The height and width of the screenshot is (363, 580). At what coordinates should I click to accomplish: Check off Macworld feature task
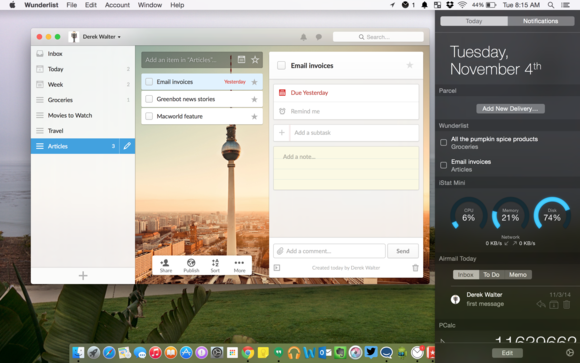pos(149,117)
